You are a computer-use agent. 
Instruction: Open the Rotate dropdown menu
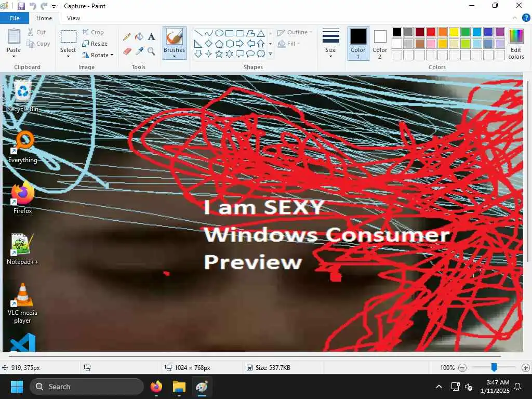tap(98, 55)
